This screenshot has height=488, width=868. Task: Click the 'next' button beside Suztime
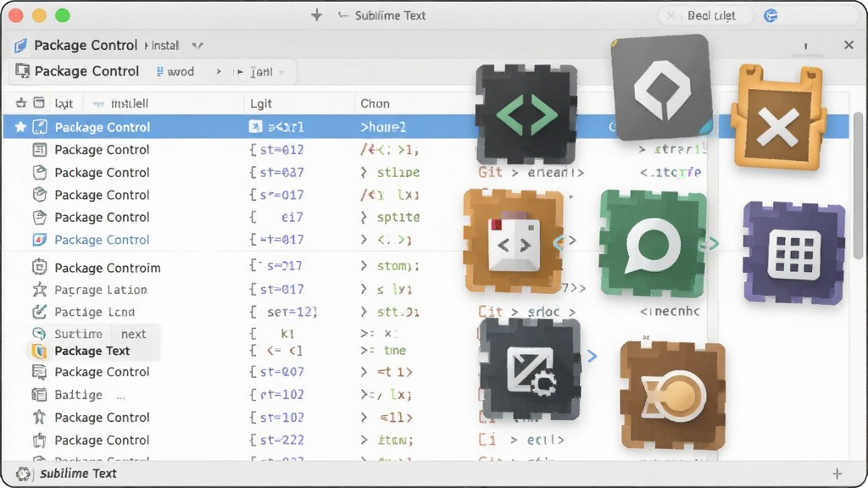click(x=133, y=334)
